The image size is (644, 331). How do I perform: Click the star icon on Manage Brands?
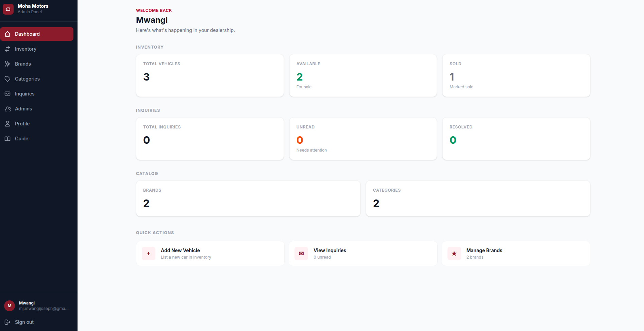pyautogui.click(x=454, y=254)
